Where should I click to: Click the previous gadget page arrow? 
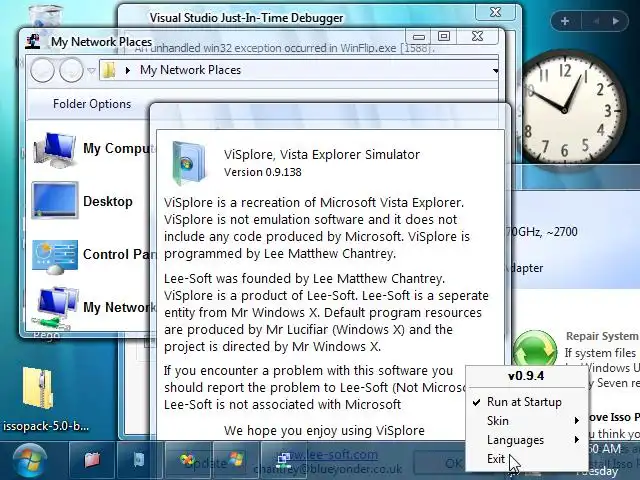pyautogui.click(x=596, y=21)
